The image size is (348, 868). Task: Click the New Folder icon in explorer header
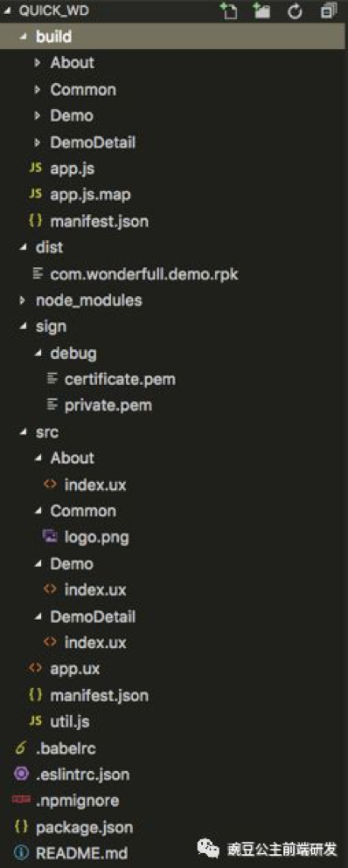(x=261, y=11)
